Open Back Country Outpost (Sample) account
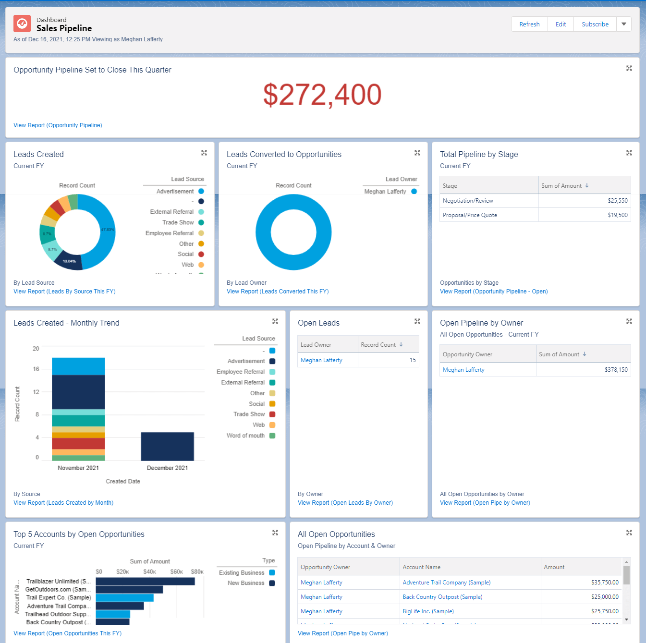The height and width of the screenshot is (644, 646). point(442,597)
